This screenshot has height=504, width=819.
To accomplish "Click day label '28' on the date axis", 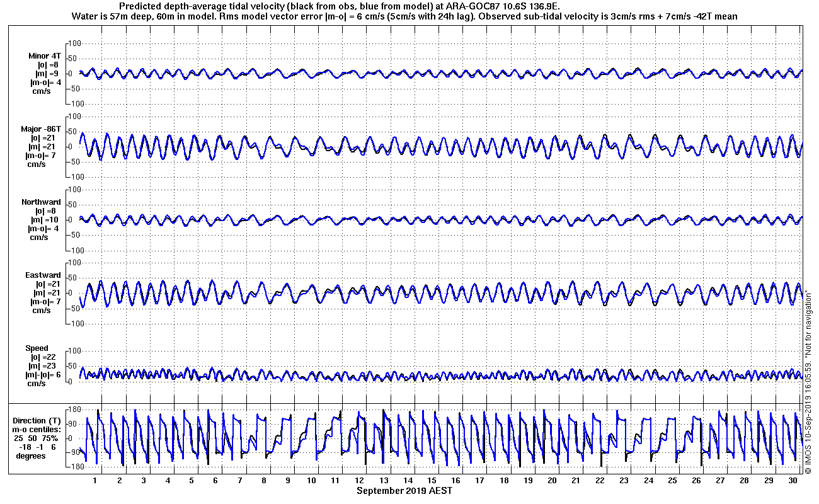I will (745, 481).
